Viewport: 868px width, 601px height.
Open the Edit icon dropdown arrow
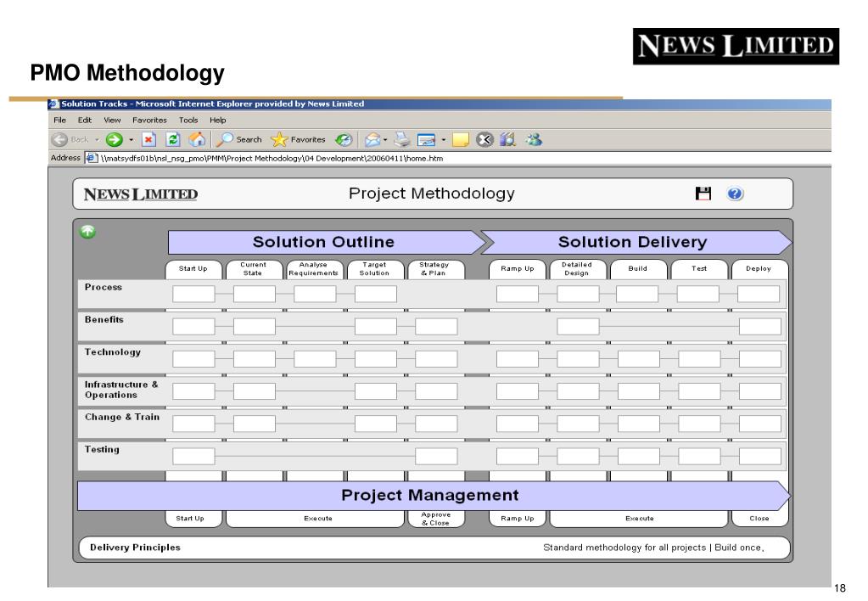[x=444, y=139]
